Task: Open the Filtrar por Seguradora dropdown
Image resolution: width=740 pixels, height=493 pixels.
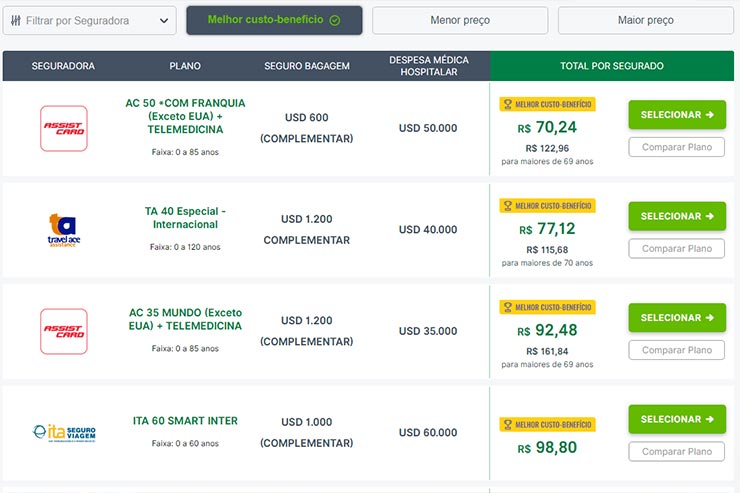Action: click(90, 20)
